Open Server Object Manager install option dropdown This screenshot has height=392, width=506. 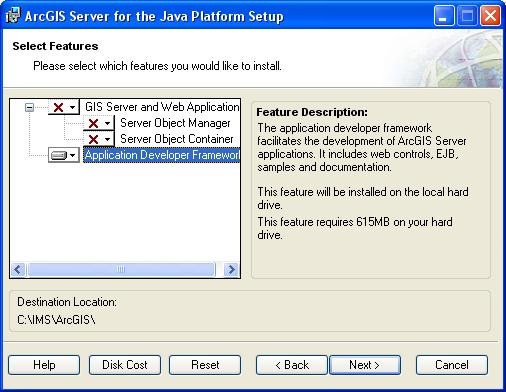pyautogui.click(x=107, y=123)
